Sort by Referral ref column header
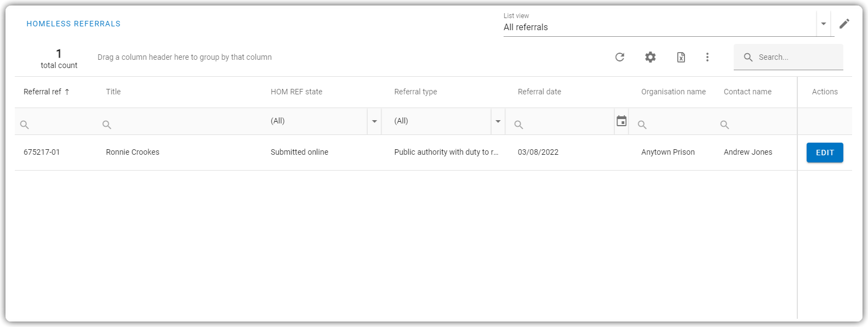Screen dimensions: 868x327 coord(42,92)
